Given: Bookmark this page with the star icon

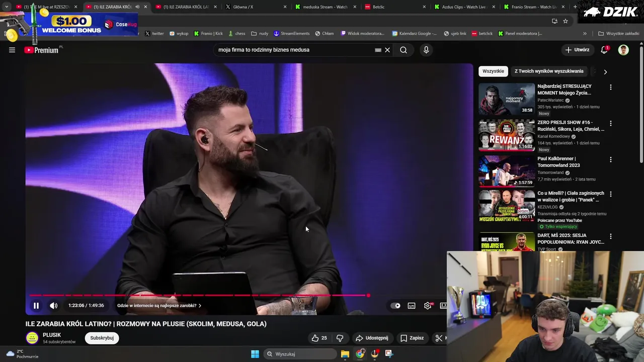Looking at the screenshot, I should click(566, 21).
